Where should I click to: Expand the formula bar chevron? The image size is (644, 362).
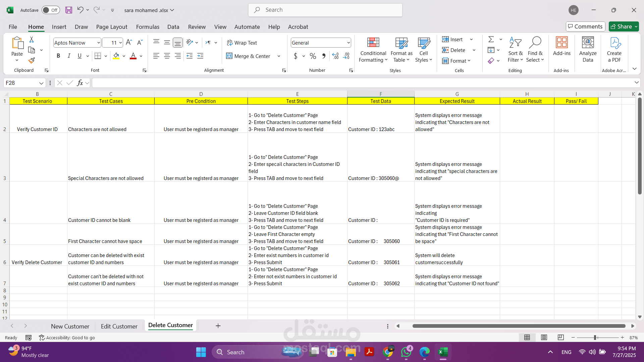tap(636, 83)
